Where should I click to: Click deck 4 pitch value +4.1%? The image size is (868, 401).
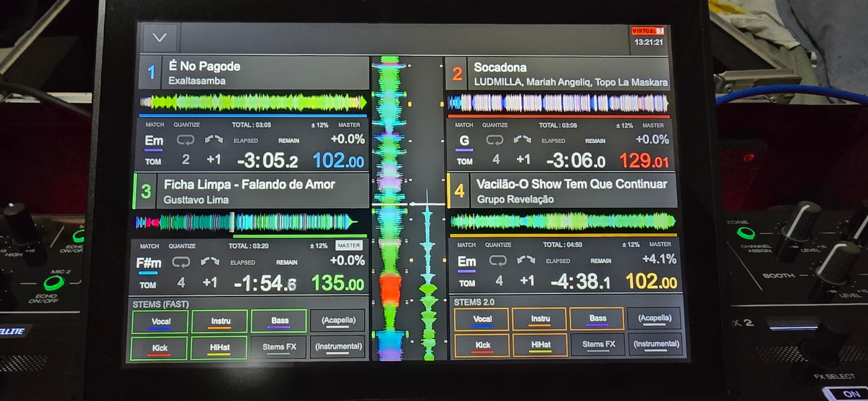(x=659, y=259)
